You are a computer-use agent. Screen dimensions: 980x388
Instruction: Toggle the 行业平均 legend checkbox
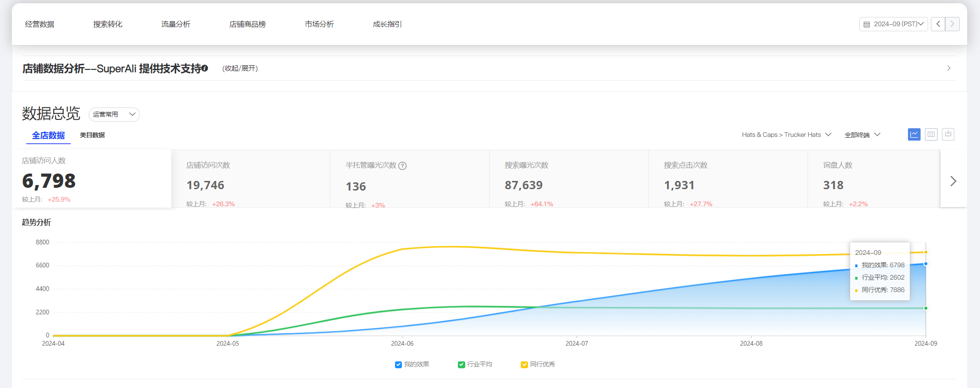[x=461, y=365]
